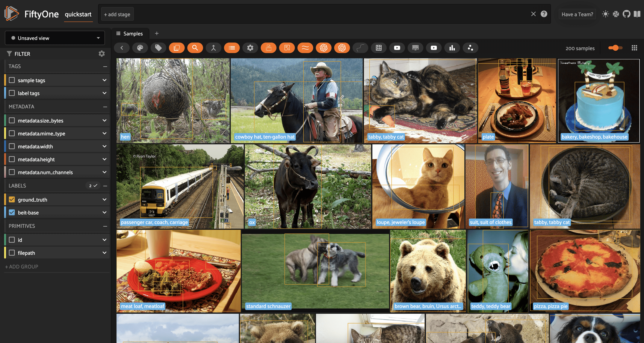This screenshot has width=644, height=343.
Task: Click the add stage button
Action: pos(117,14)
